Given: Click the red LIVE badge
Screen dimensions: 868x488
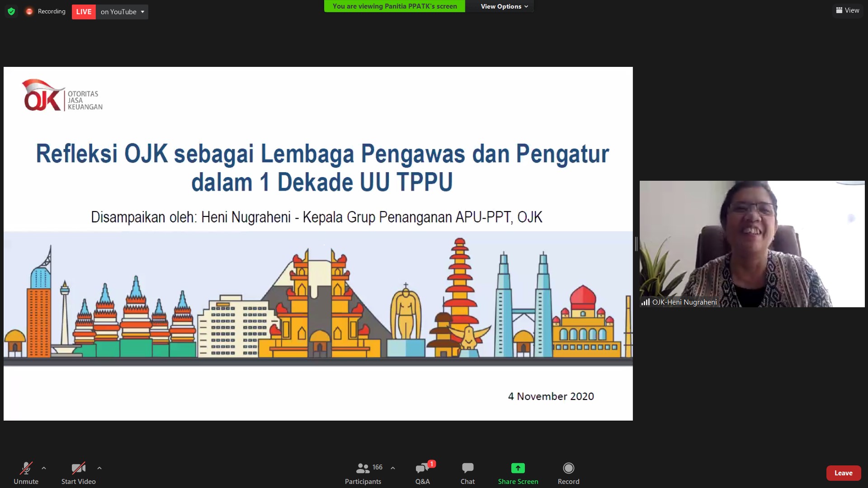Looking at the screenshot, I should tap(84, 12).
